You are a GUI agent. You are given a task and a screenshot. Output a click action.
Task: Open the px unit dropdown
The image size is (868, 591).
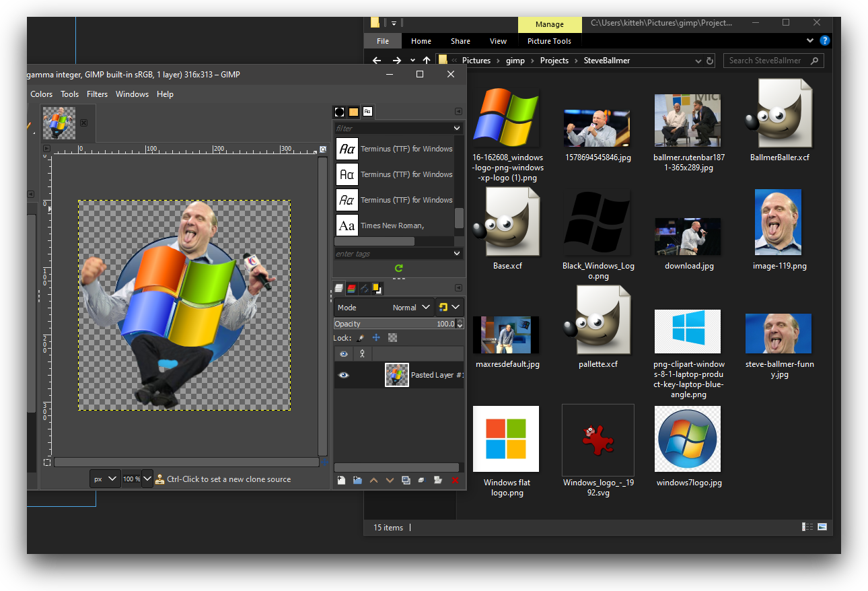pyautogui.click(x=105, y=479)
